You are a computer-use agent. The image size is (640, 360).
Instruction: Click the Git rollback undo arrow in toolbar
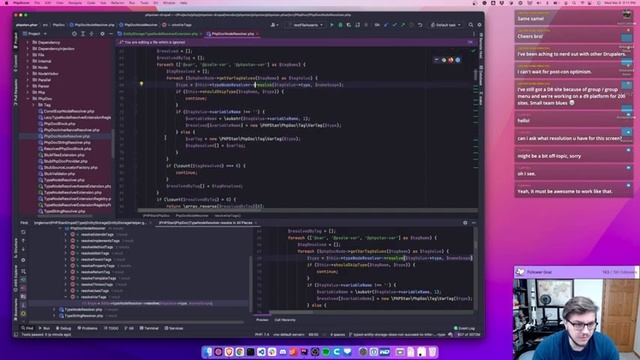[420, 25]
